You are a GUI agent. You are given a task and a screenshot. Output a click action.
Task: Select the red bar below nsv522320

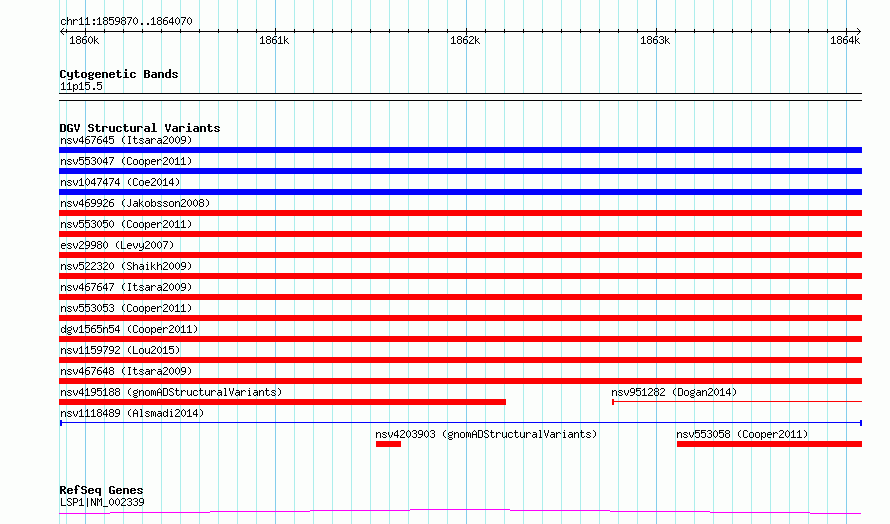tap(460, 276)
